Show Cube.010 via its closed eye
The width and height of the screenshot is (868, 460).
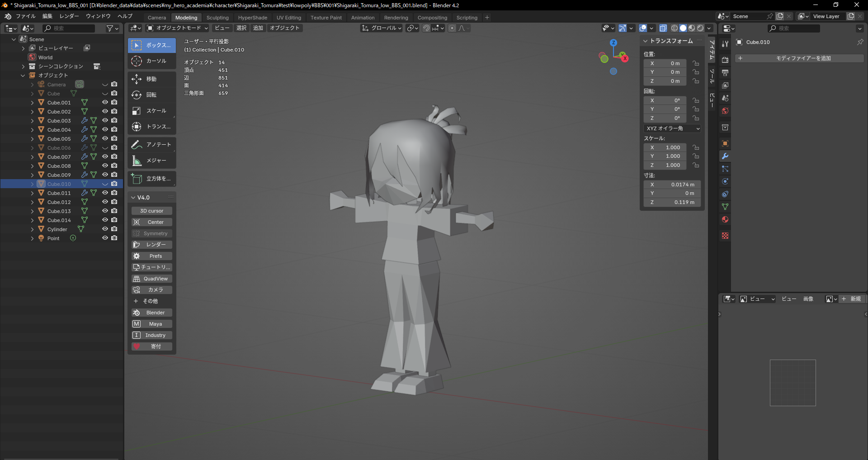(x=105, y=184)
